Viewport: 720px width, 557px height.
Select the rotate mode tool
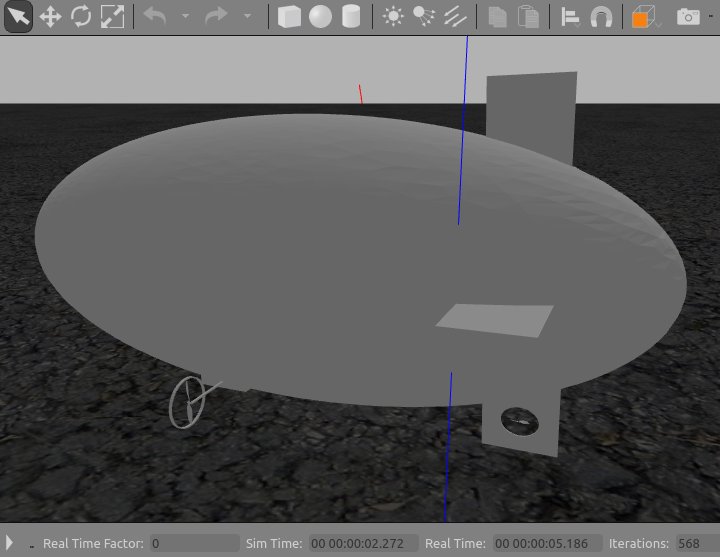point(81,17)
